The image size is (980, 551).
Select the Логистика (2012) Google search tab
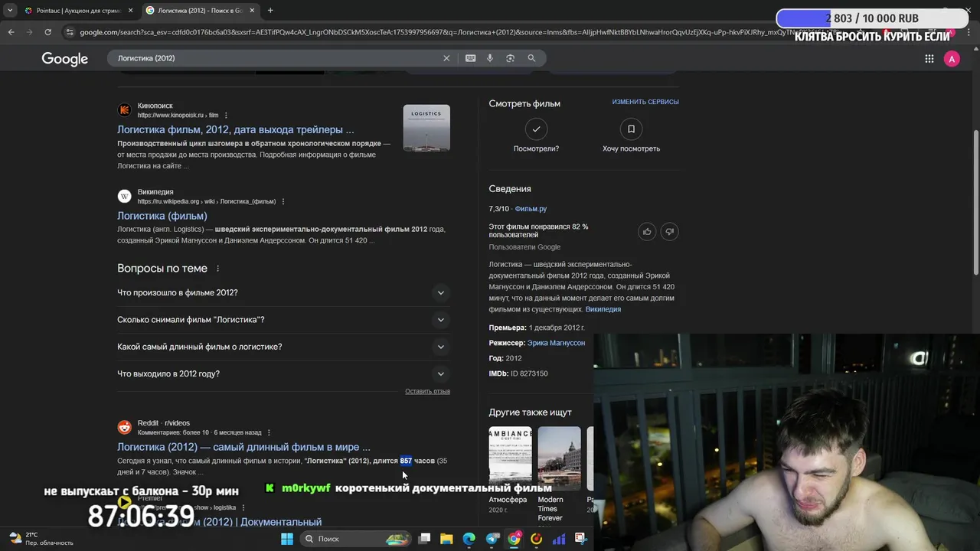199,10
